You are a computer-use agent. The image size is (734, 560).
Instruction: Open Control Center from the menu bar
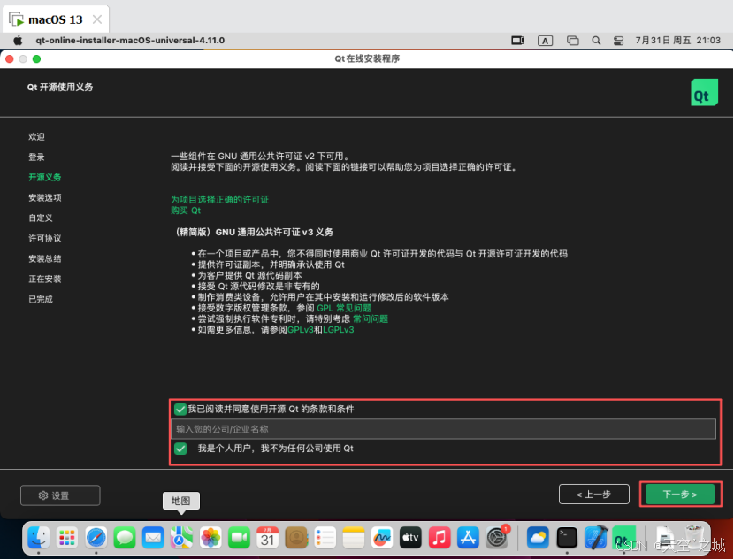click(618, 41)
